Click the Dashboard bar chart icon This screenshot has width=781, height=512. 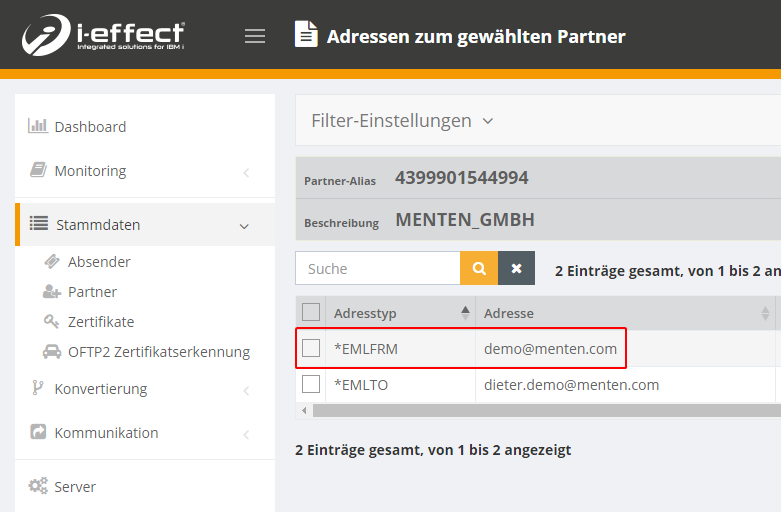[x=38, y=126]
